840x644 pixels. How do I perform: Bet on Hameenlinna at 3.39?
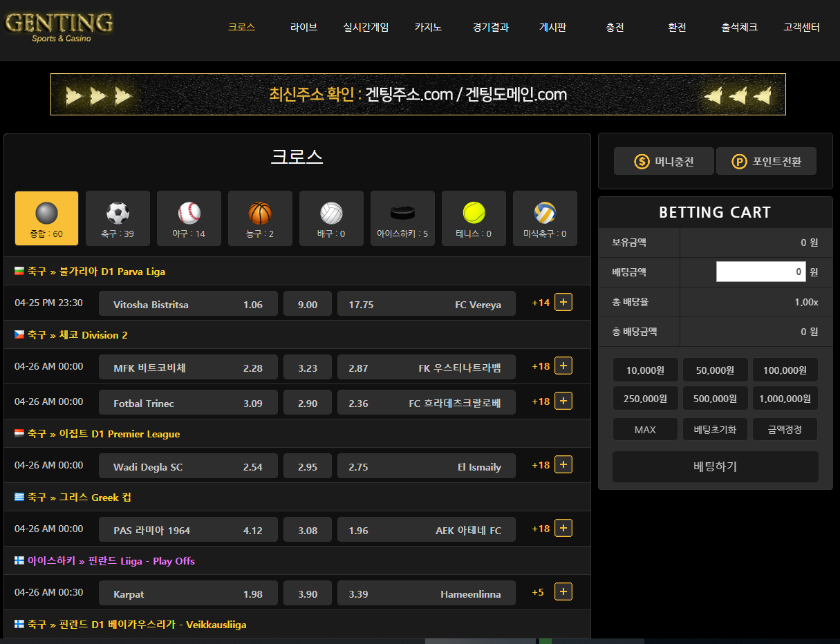[427, 594]
